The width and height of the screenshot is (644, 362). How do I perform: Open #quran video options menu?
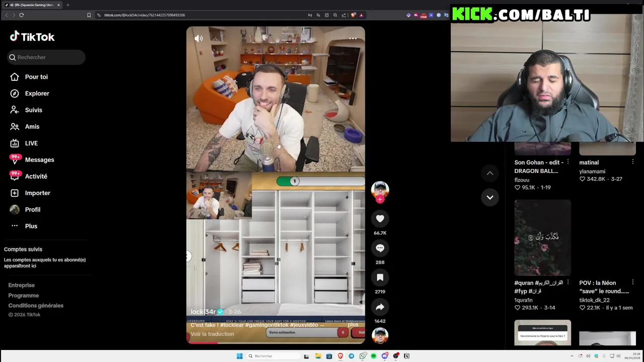tap(568, 282)
